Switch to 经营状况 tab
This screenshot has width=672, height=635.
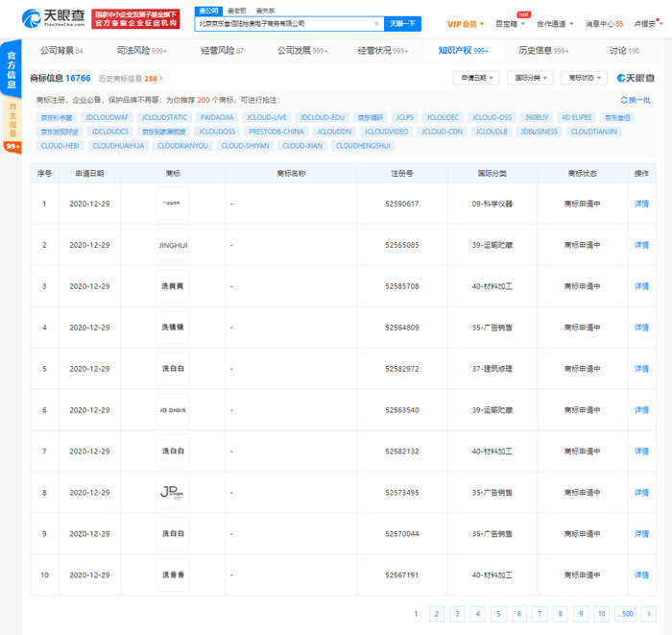(x=383, y=51)
